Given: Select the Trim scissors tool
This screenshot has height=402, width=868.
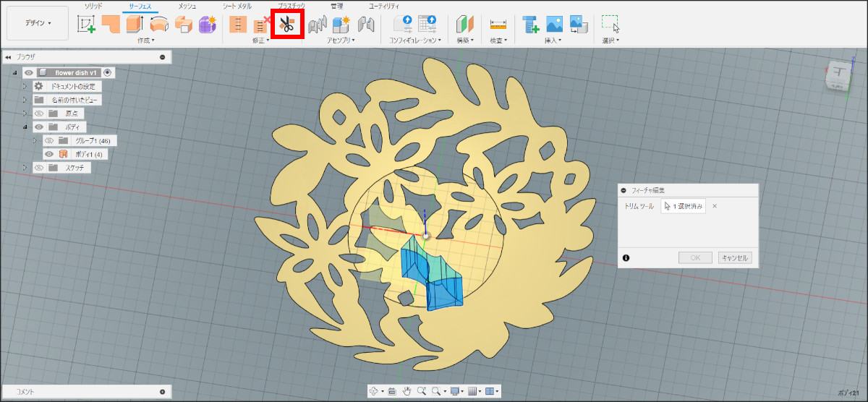Looking at the screenshot, I should coord(287,25).
